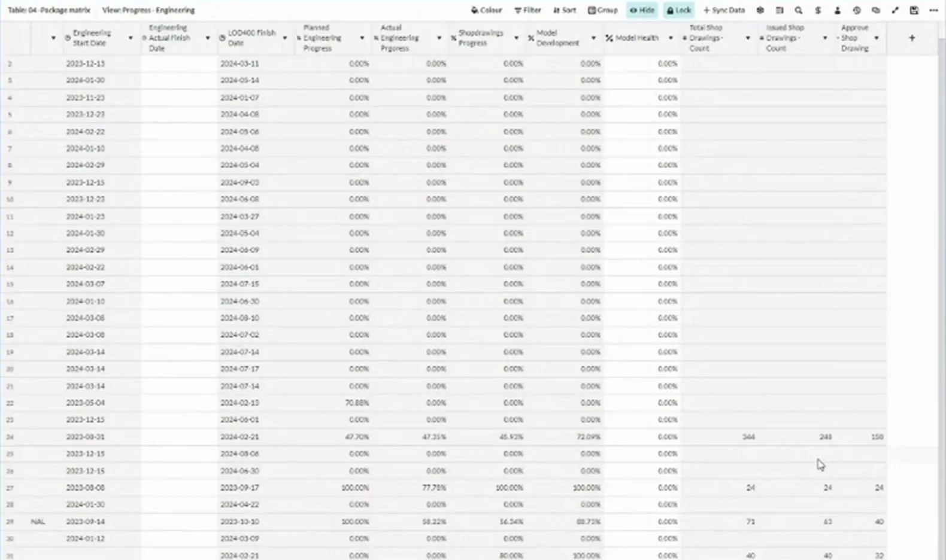Select the LOD400 date cell 2024-09-03
This screenshot has width=946, height=560.
pos(256,182)
